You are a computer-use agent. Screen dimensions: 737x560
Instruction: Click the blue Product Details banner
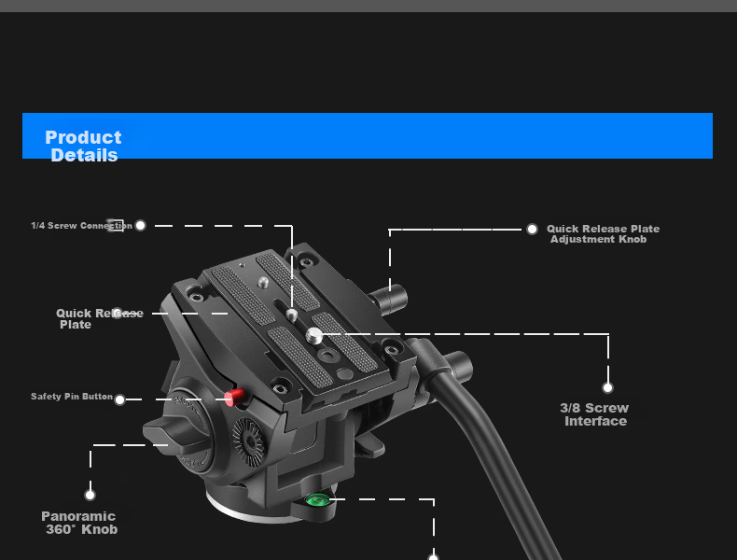[367, 136]
